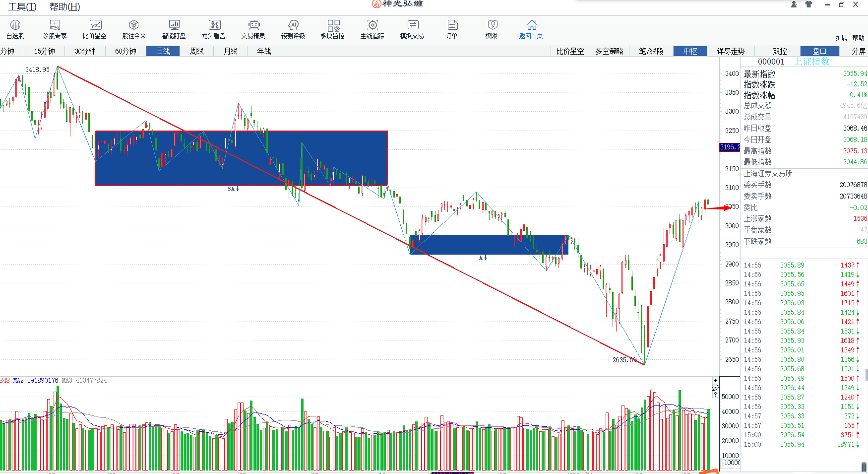Click the 000001 stock code
The image size is (868, 474).
point(771,62)
